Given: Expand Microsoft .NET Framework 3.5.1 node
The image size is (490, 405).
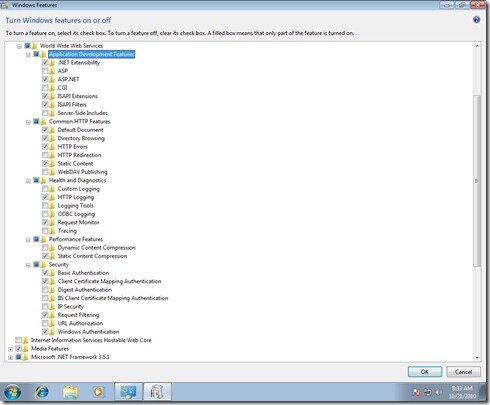Looking at the screenshot, I should [x=10, y=358].
